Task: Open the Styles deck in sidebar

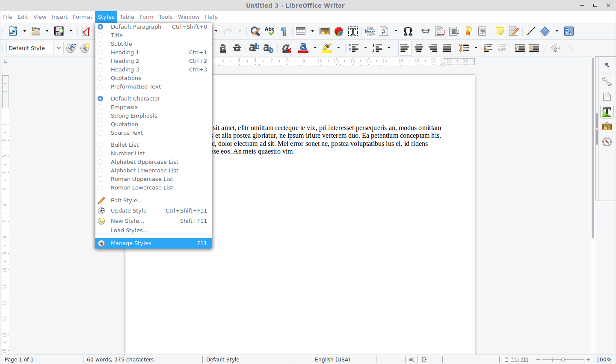Action: [x=607, y=111]
